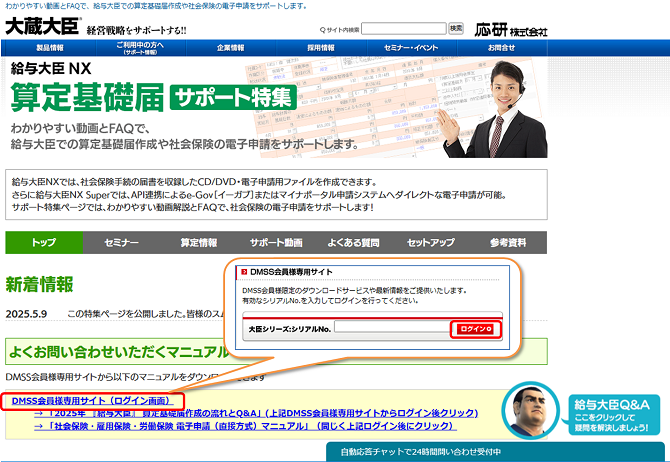The height and width of the screenshot is (462, 670).
Task: Click the 2025.5.9 news date
Action: [26, 314]
